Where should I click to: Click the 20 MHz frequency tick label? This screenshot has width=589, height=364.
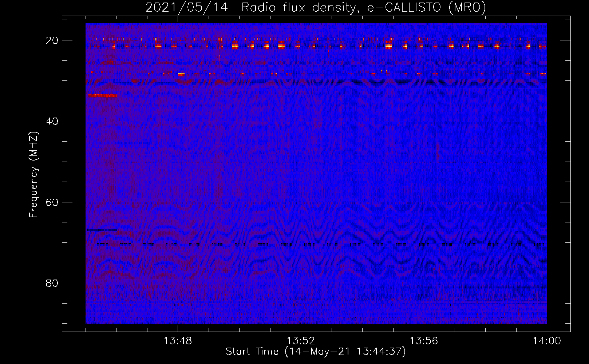(x=52, y=40)
